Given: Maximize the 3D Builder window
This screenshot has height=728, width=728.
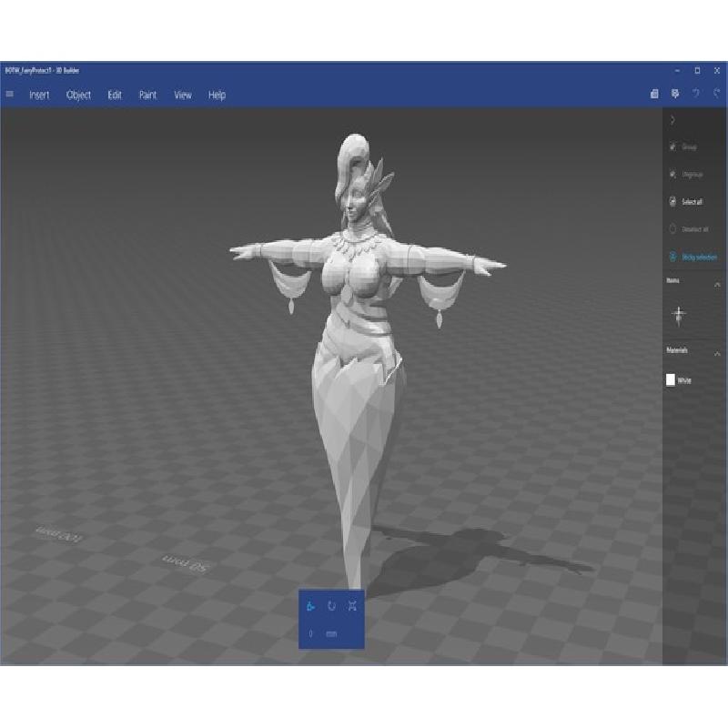Looking at the screenshot, I should pyautogui.click(x=697, y=71).
